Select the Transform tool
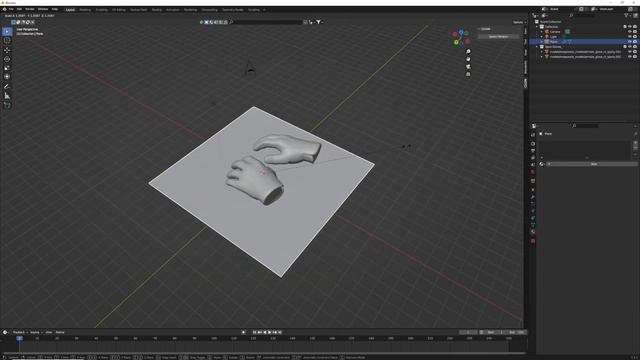This screenshot has width=640, height=360. click(7, 77)
